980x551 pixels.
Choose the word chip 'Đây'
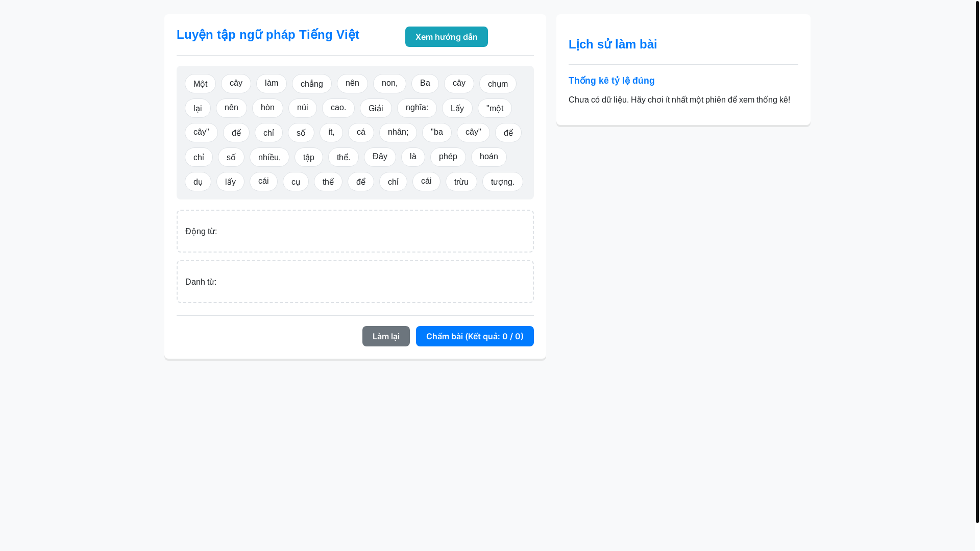point(380,157)
